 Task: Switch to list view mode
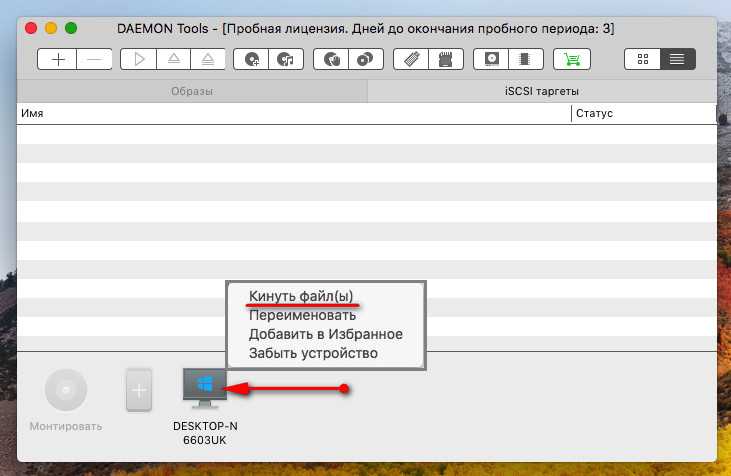(x=677, y=59)
